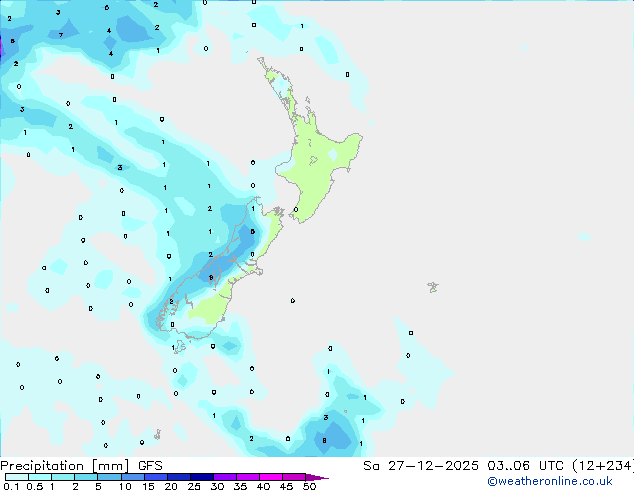Open the weatheronline.co.uk copyright link
Image resolution: width=634 pixels, height=490 pixels.
pyautogui.click(x=550, y=481)
